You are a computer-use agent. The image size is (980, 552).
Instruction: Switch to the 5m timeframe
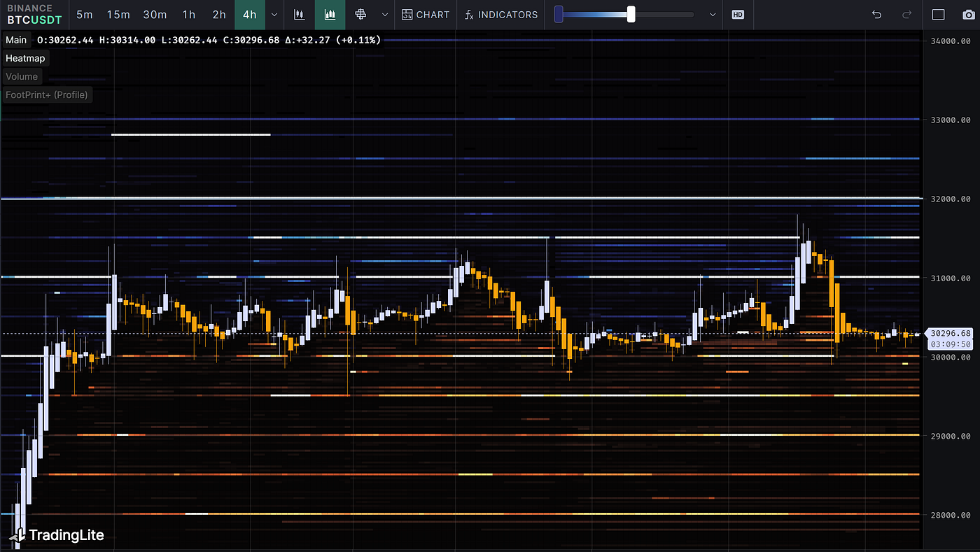click(x=84, y=15)
